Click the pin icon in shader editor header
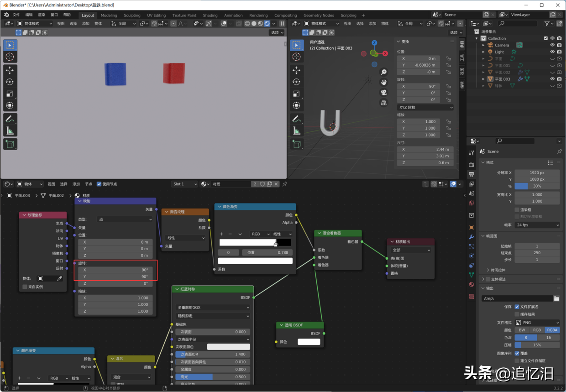 tap(285, 184)
